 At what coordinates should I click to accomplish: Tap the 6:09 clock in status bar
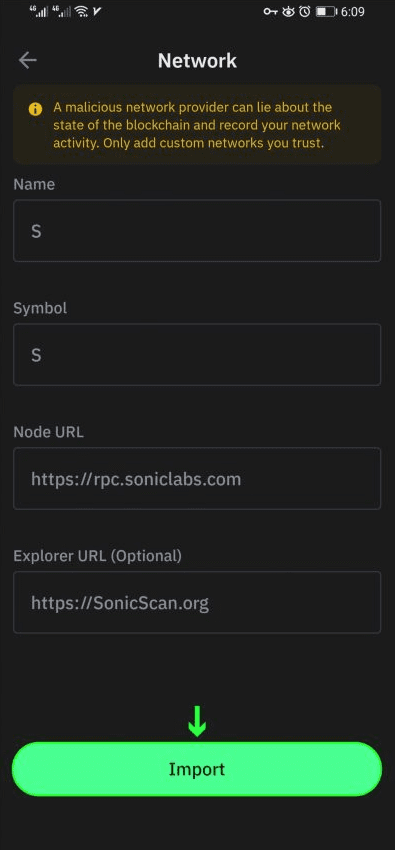352,11
